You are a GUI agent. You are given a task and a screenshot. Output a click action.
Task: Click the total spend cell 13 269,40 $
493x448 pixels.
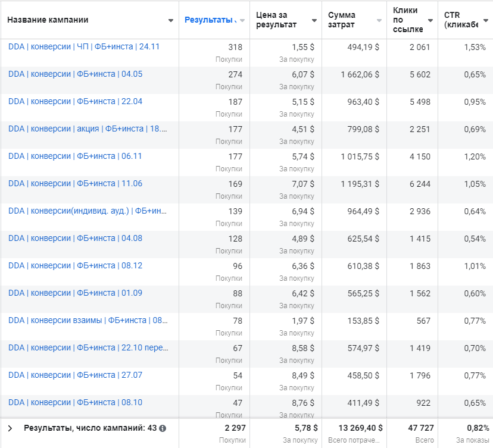point(355,428)
